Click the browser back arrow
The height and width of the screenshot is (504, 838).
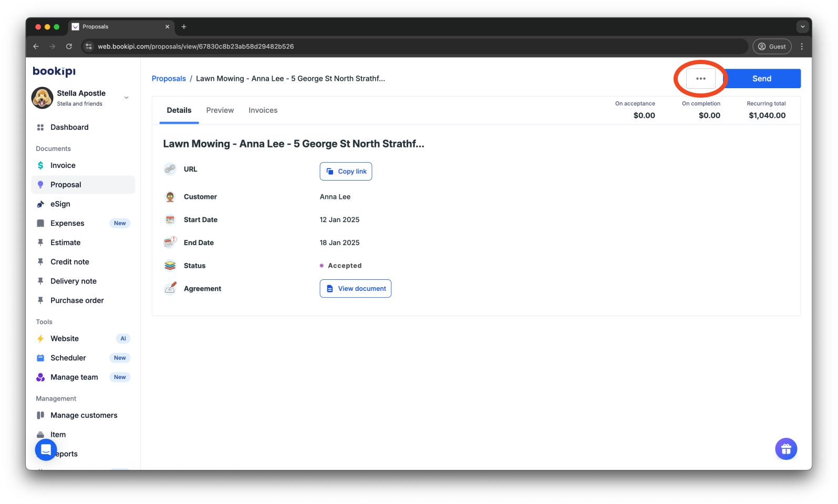pos(36,46)
